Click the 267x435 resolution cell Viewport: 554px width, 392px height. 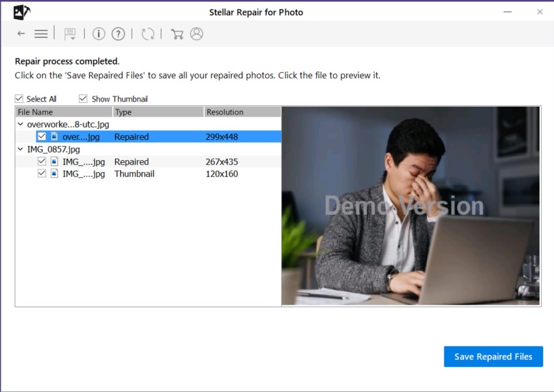point(222,162)
